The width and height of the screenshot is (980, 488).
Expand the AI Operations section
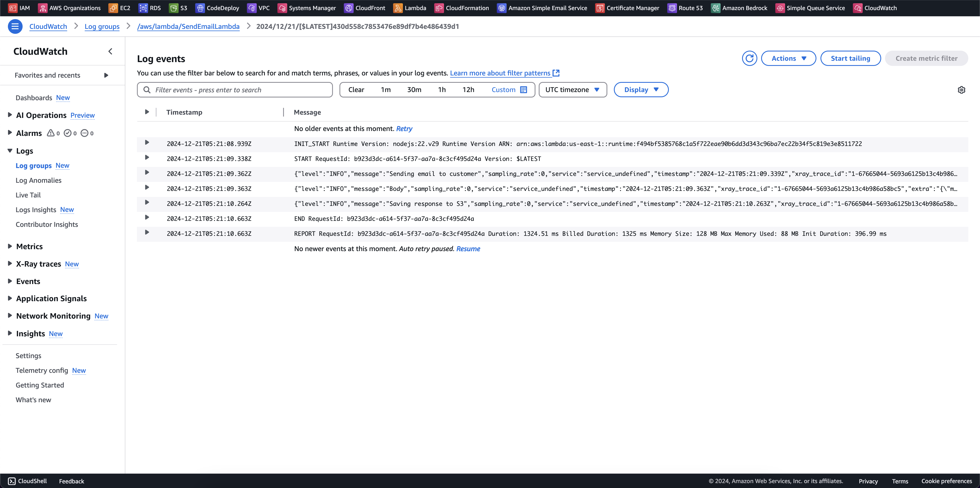(10, 115)
